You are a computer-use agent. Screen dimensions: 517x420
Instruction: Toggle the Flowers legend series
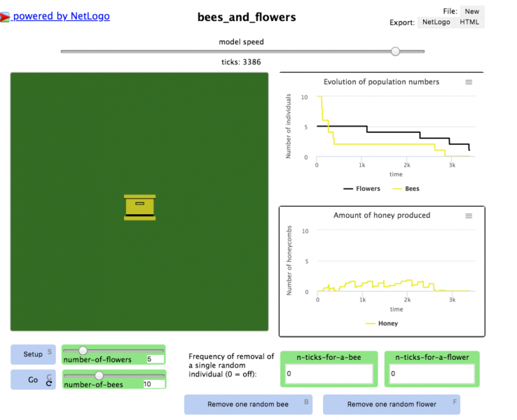point(361,188)
